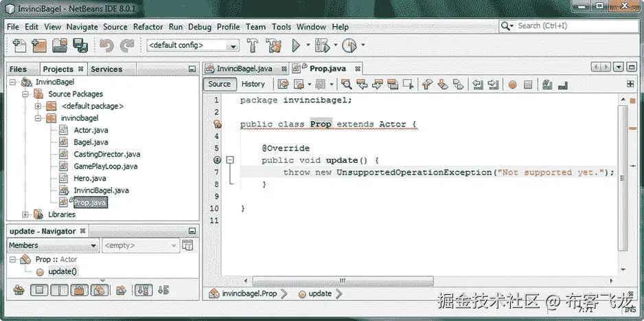Viewport: 644px width, 321px height.
Task: Click the Find Next Occurrence icon
Action: click(377, 85)
